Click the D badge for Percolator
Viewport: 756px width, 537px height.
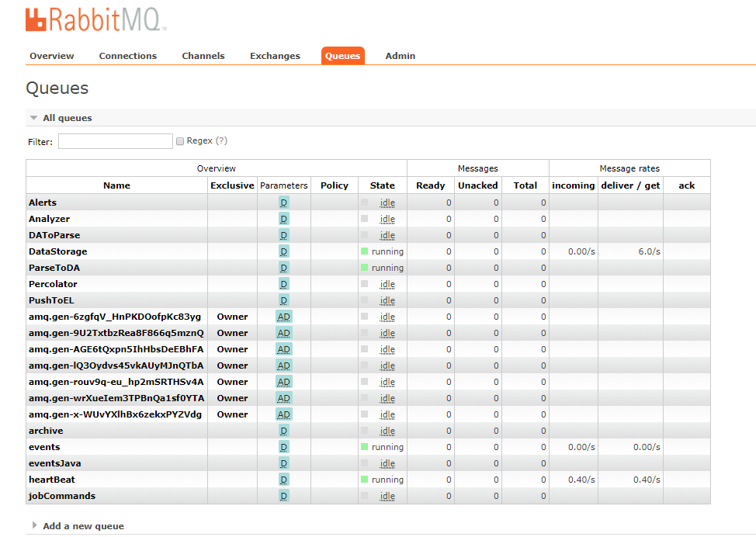coord(284,284)
